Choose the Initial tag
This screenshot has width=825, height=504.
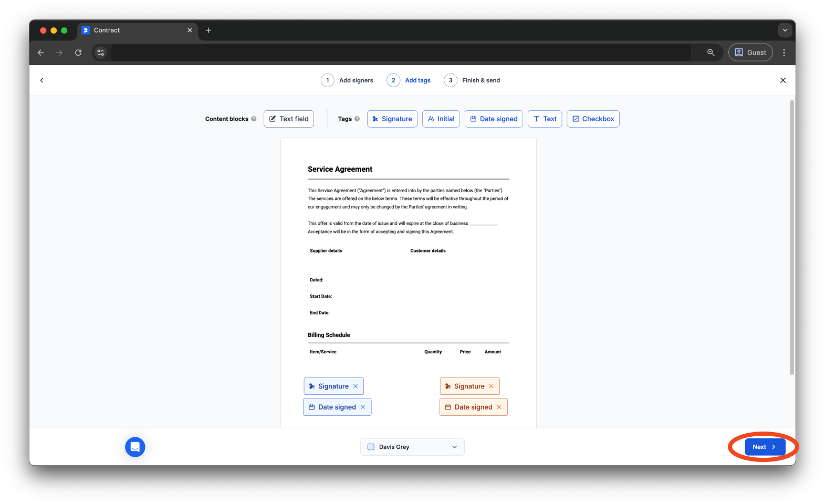(441, 119)
